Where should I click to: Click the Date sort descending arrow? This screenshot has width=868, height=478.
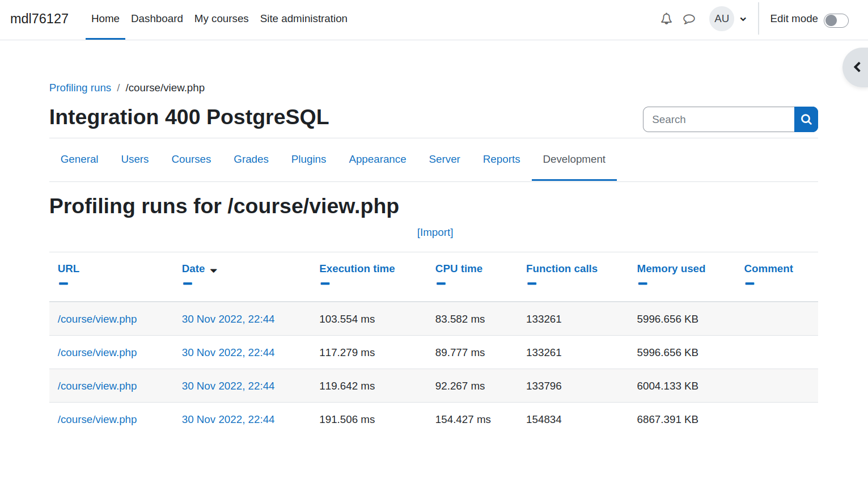tap(214, 270)
